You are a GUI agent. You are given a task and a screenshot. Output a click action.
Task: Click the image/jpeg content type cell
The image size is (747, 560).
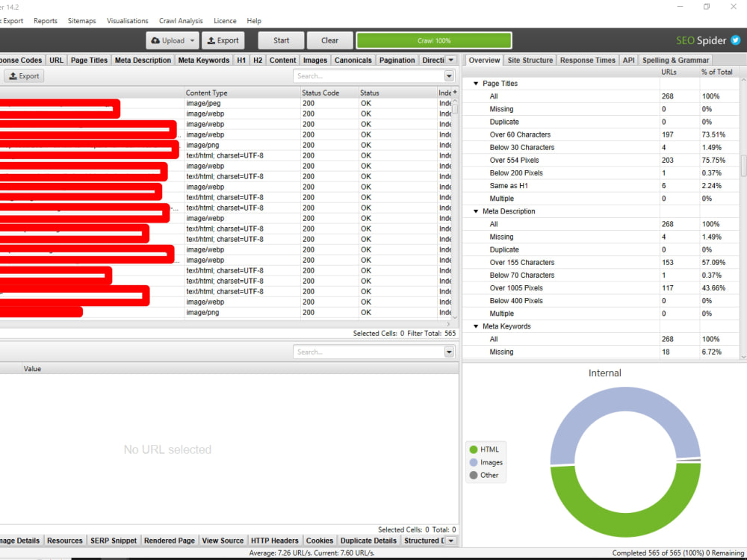(x=242, y=103)
